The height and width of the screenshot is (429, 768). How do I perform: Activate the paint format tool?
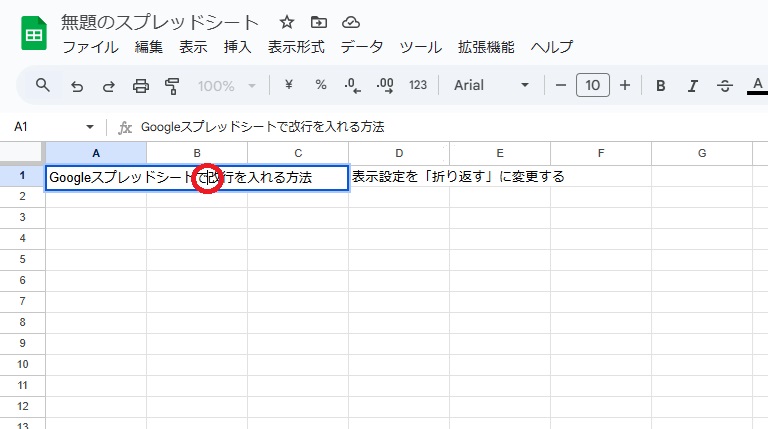point(172,86)
